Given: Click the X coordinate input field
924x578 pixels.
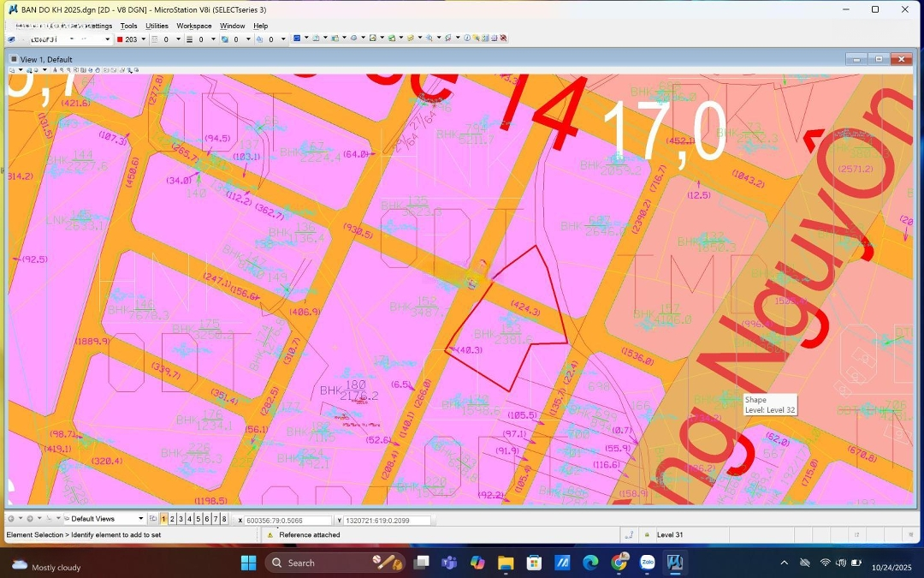Looking at the screenshot, I should (287, 521).
